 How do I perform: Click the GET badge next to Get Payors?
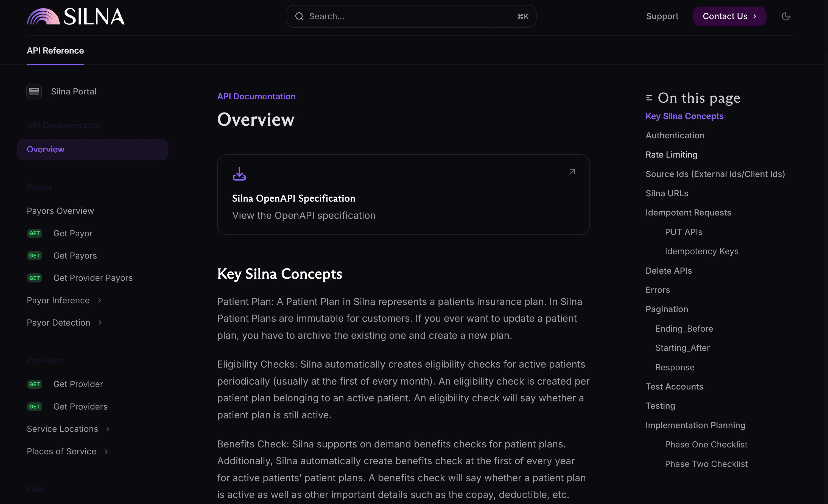[34, 256]
